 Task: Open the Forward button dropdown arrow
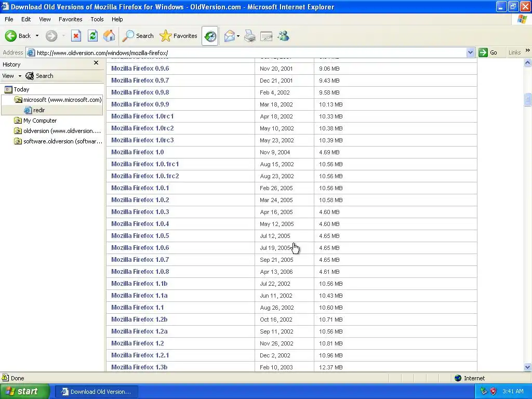(x=63, y=36)
